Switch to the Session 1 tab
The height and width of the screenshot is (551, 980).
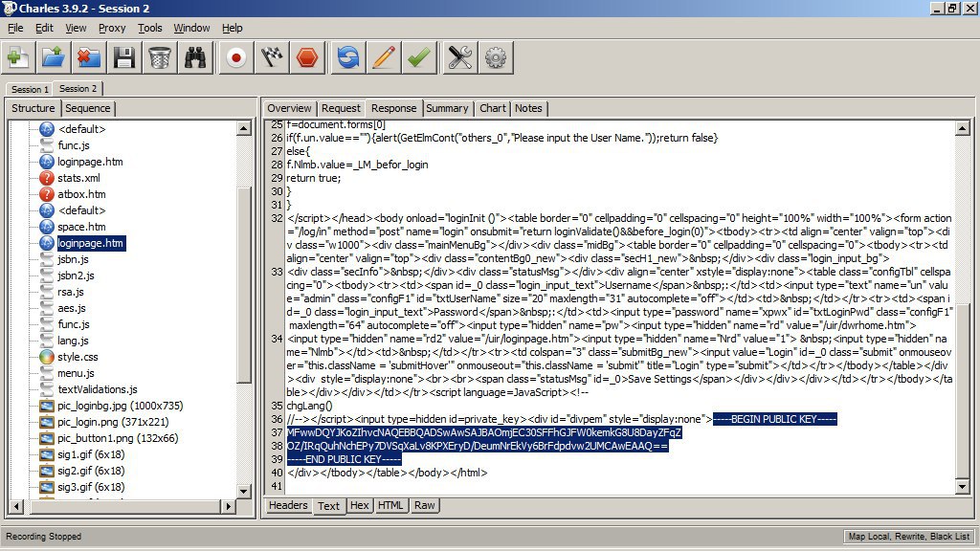click(30, 89)
